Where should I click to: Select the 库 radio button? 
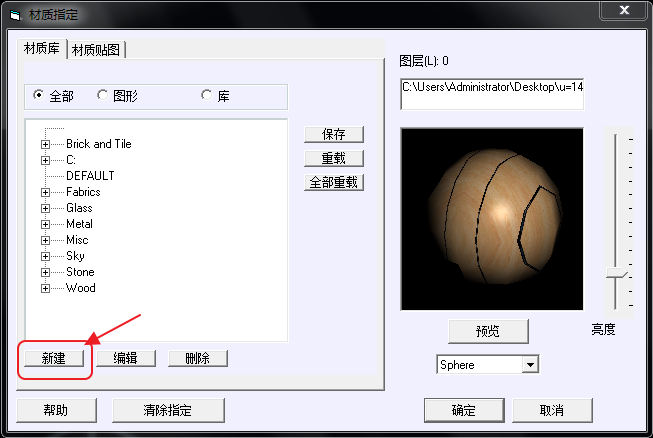tap(207, 96)
